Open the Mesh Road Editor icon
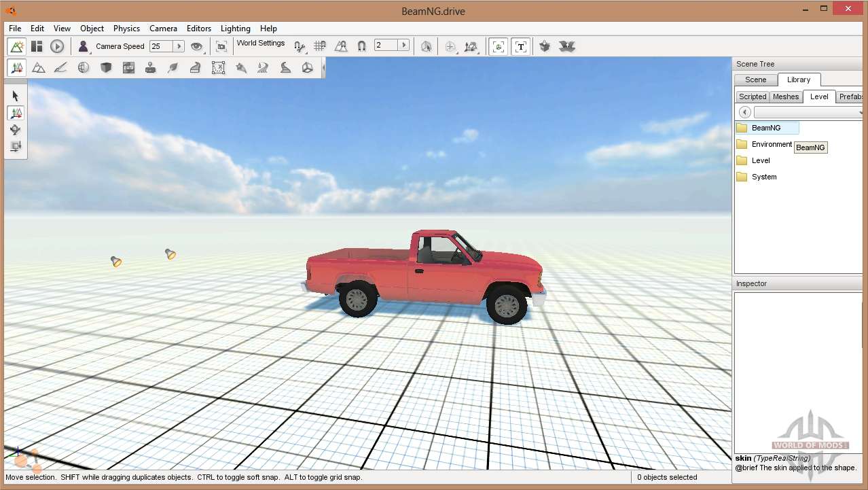868x490 pixels. click(x=195, y=67)
